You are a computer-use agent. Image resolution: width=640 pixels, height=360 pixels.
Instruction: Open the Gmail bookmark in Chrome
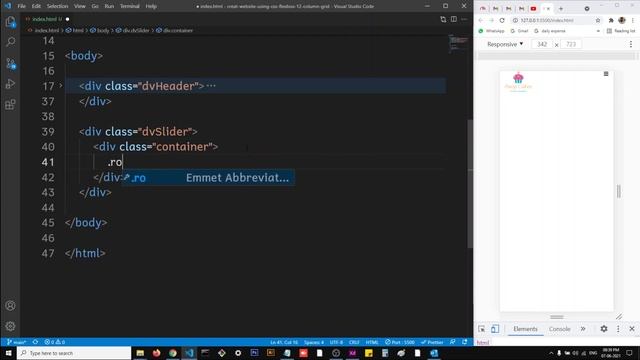coord(519,31)
